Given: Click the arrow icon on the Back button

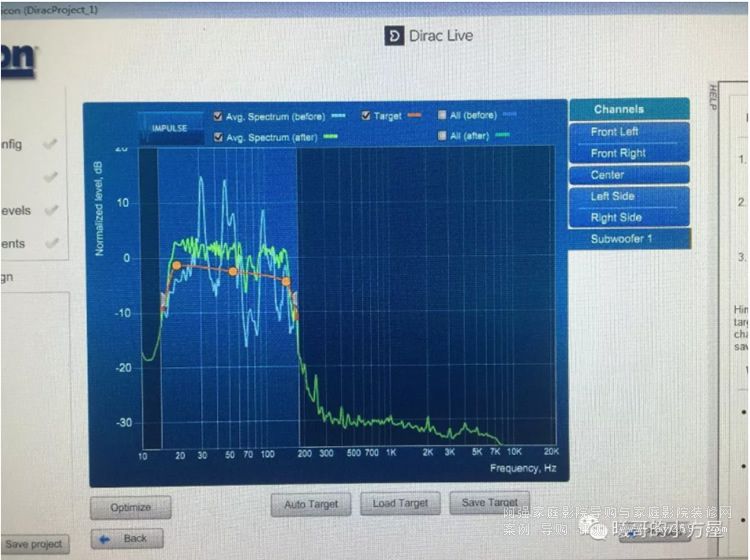Looking at the screenshot, I should [101, 538].
